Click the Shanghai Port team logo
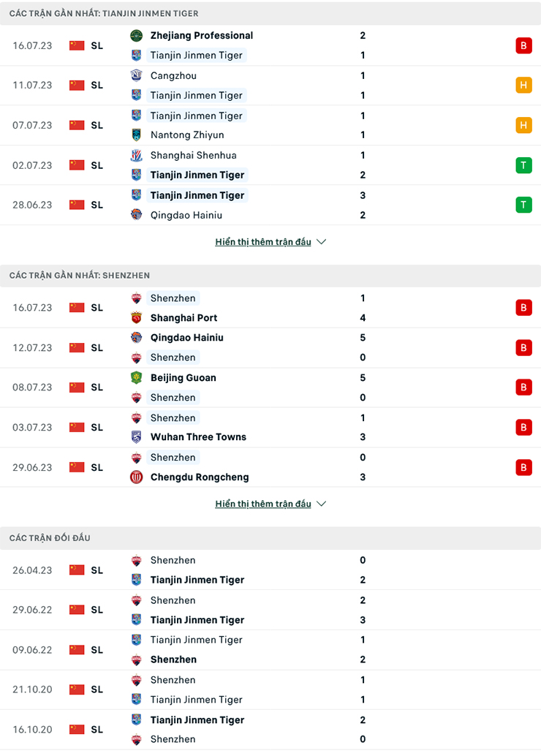 [x=136, y=318]
